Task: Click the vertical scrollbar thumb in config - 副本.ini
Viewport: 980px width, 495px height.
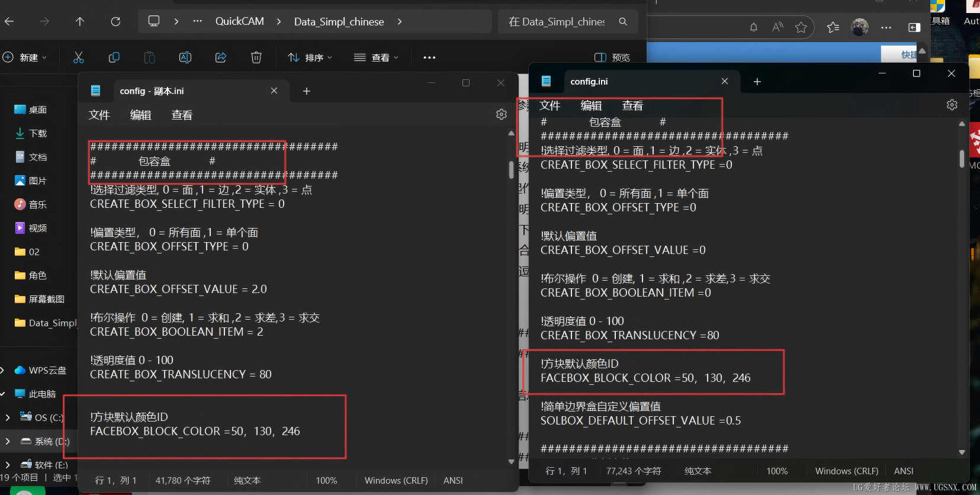Action: 511,170
